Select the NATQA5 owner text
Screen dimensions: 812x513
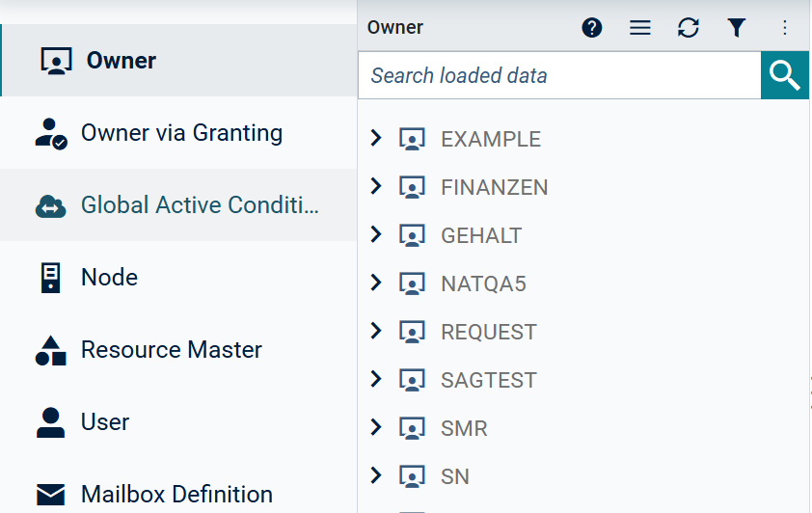483,284
